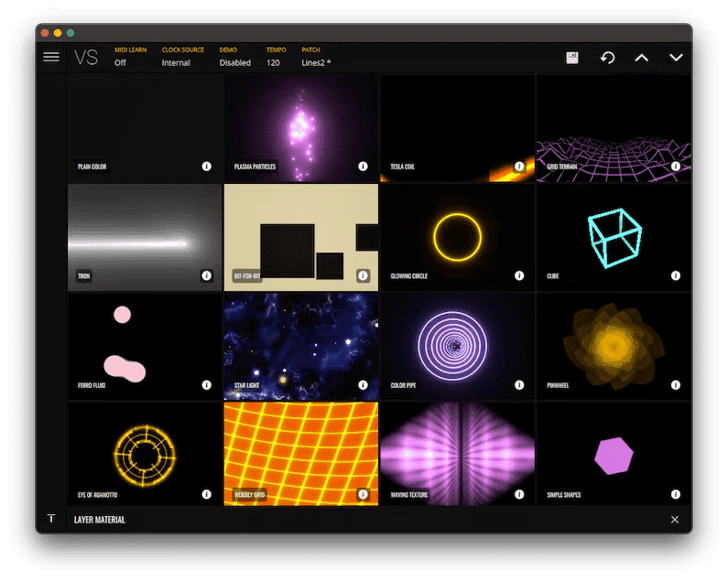
Task: Open the hamburger menu
Action: pos(51,57)
